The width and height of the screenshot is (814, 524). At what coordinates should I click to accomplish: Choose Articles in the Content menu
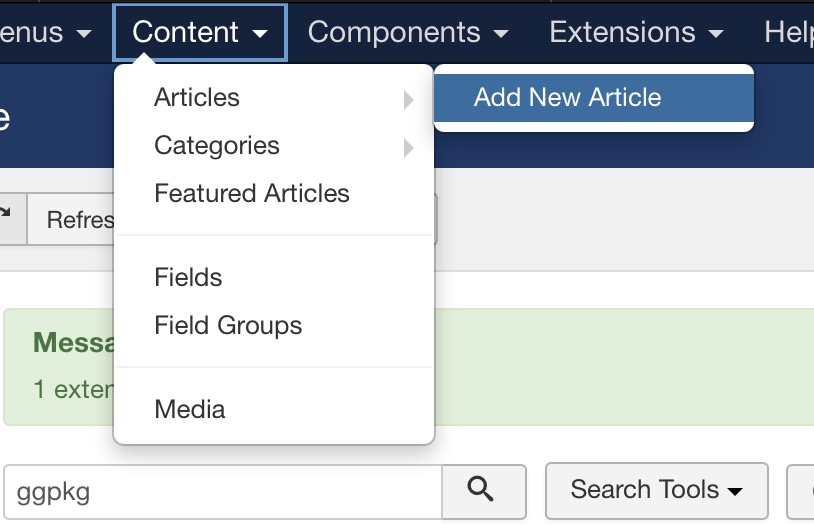click(197, 98)
